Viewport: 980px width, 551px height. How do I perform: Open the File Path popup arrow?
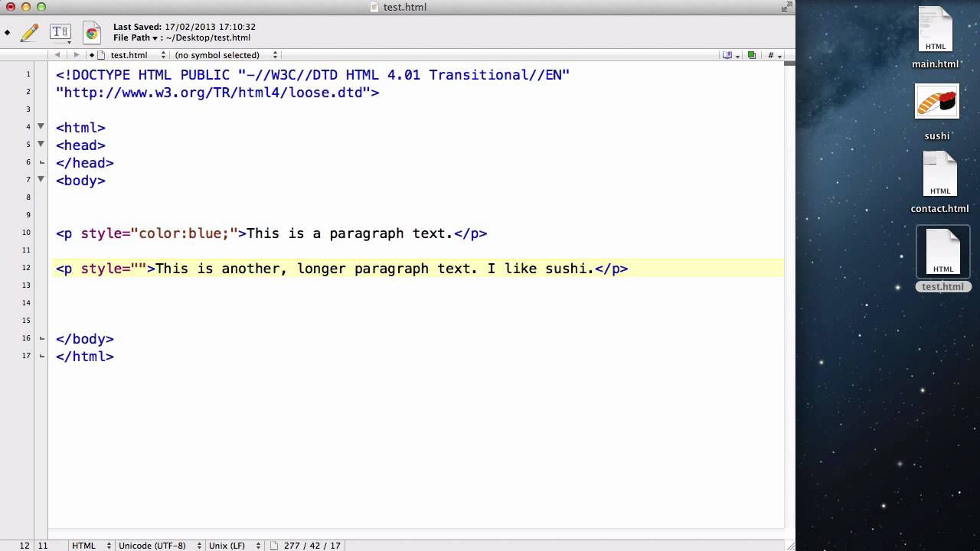pos(155,38)
